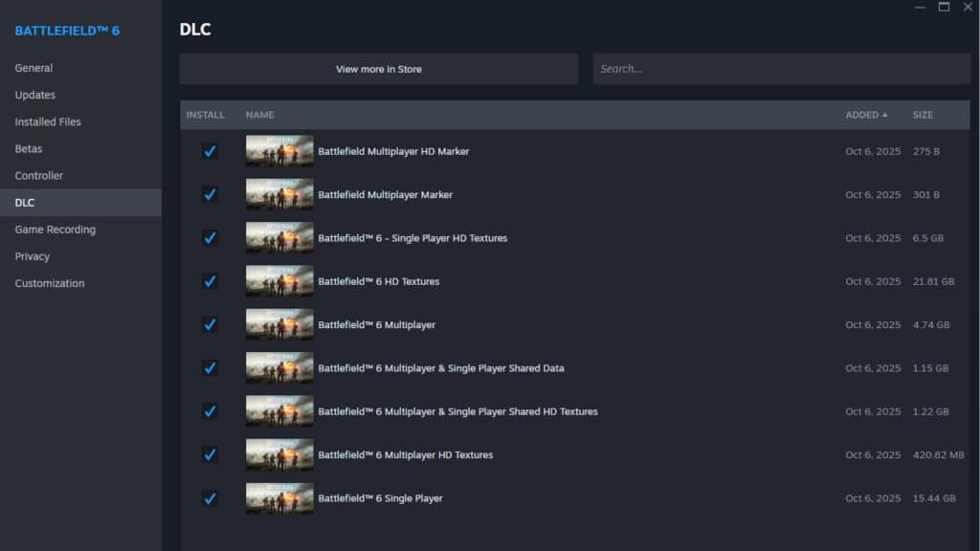Sort DLC list by Size column

tap(923, 115)
